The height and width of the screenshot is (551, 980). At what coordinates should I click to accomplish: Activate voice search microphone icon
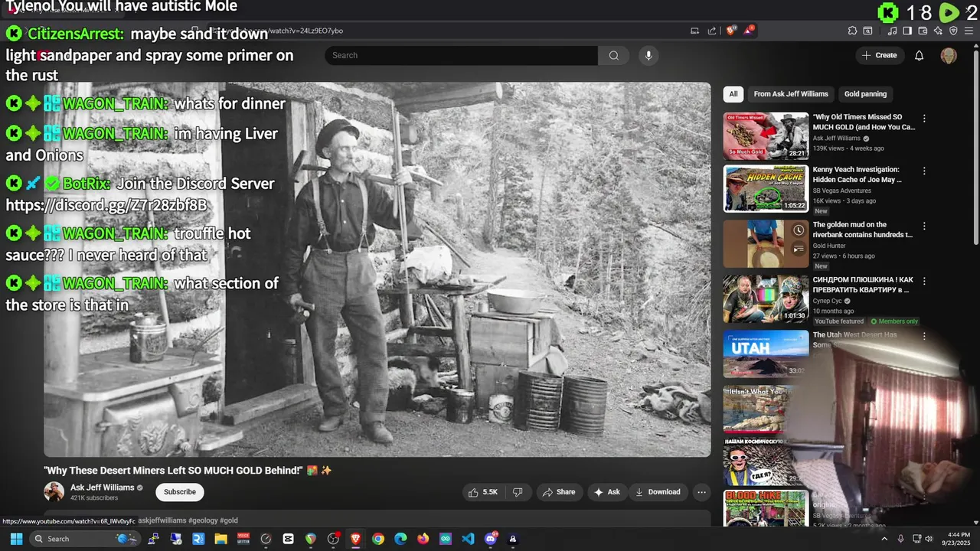(648, 55)
